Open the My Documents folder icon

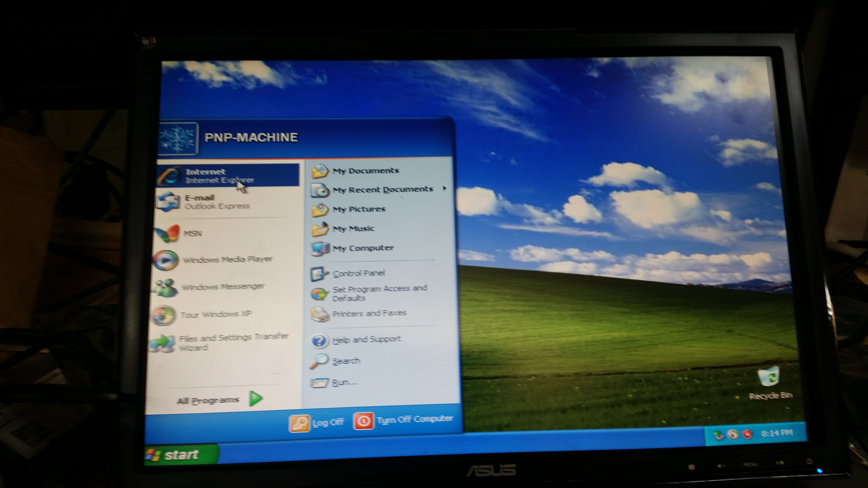point(320,171)
